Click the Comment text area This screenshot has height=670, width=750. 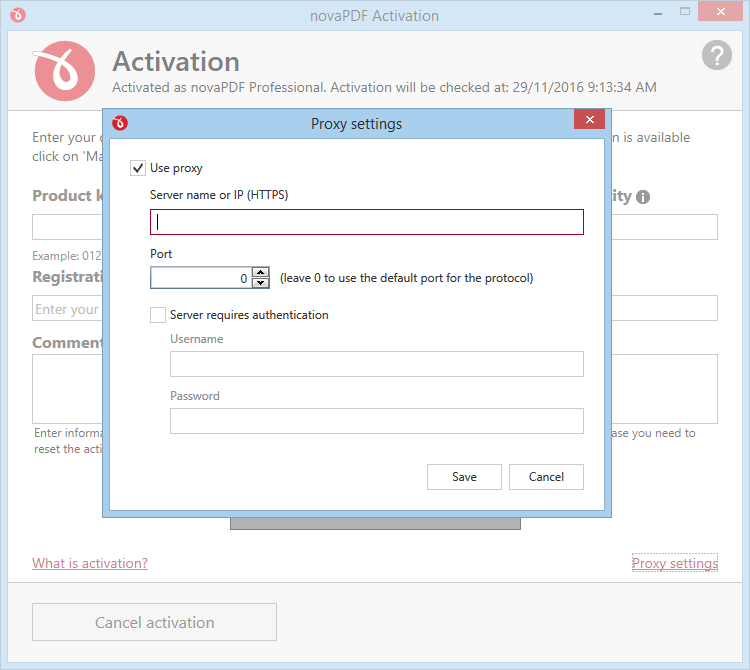[x=67, y=389]
